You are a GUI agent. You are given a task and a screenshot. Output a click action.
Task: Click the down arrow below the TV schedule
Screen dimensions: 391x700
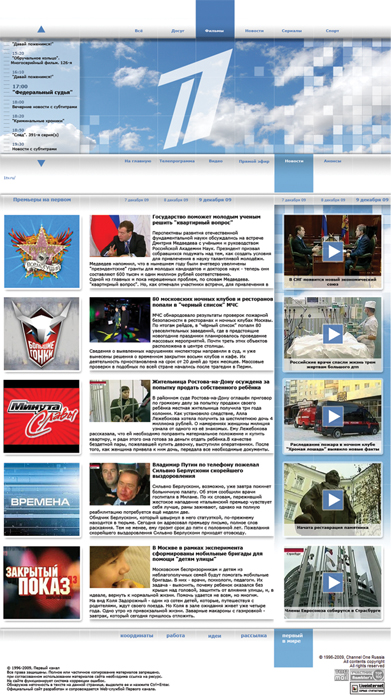41,163
